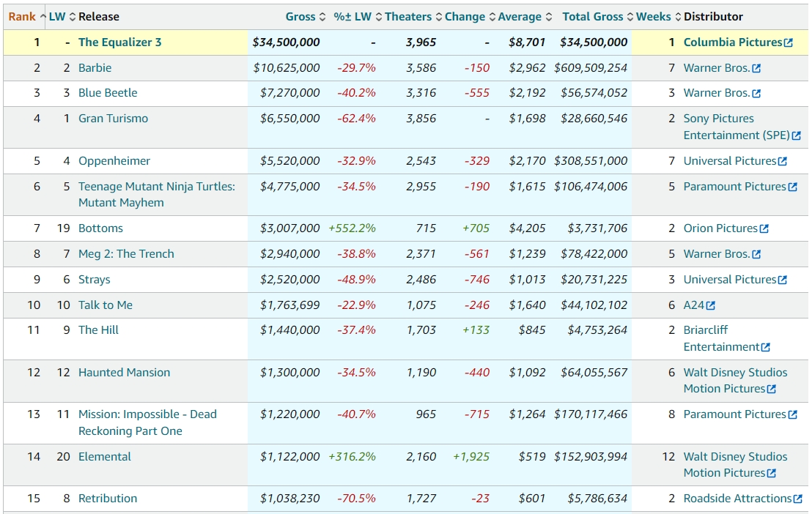Click The Hill title link

(98, 329)
